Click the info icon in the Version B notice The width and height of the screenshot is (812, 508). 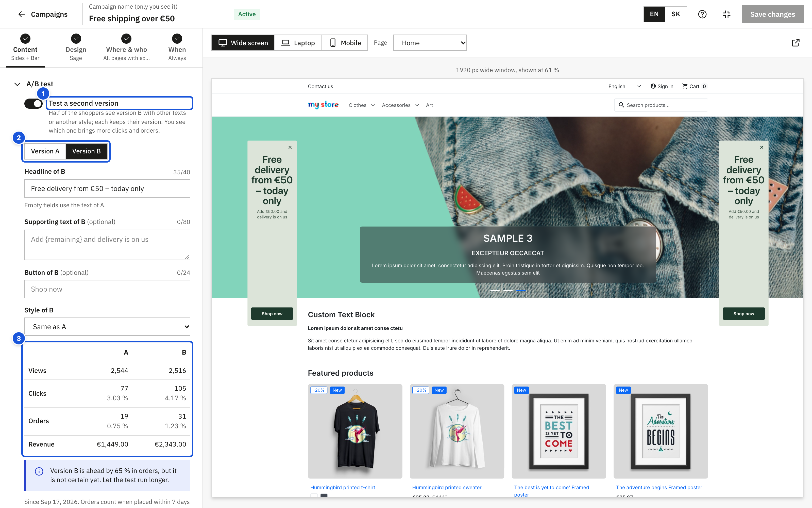[x=39, y=471]
